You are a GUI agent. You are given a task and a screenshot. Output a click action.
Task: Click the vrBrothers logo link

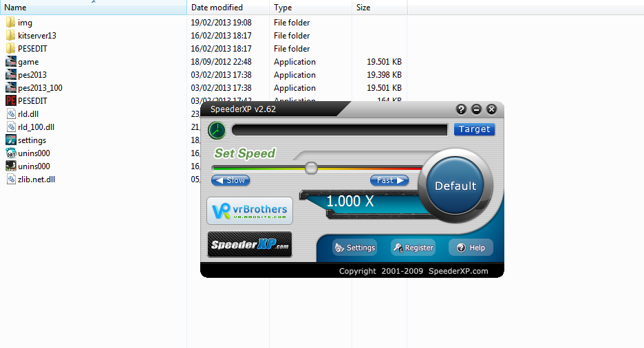[x=250, y=211]
